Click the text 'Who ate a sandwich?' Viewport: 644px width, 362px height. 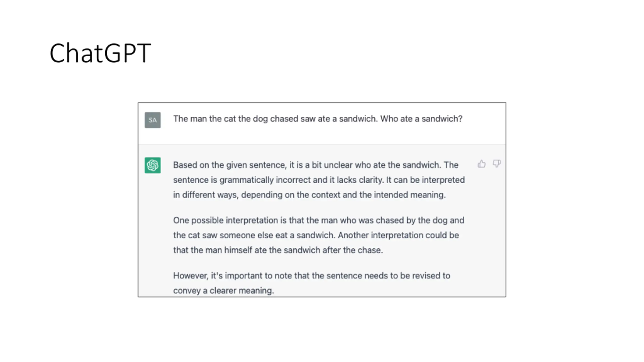tap(421, 119)
